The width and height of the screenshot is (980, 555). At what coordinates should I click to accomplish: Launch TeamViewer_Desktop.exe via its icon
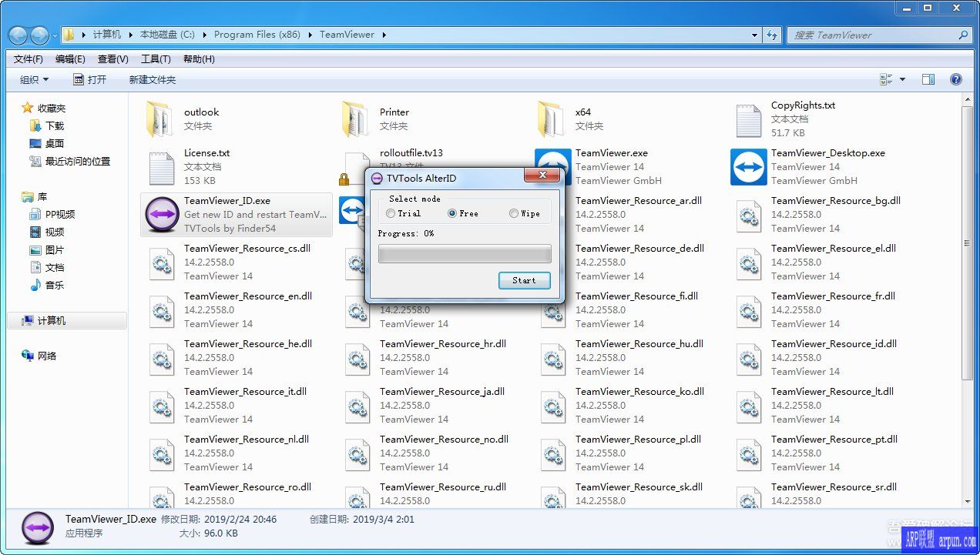point(748,167)
